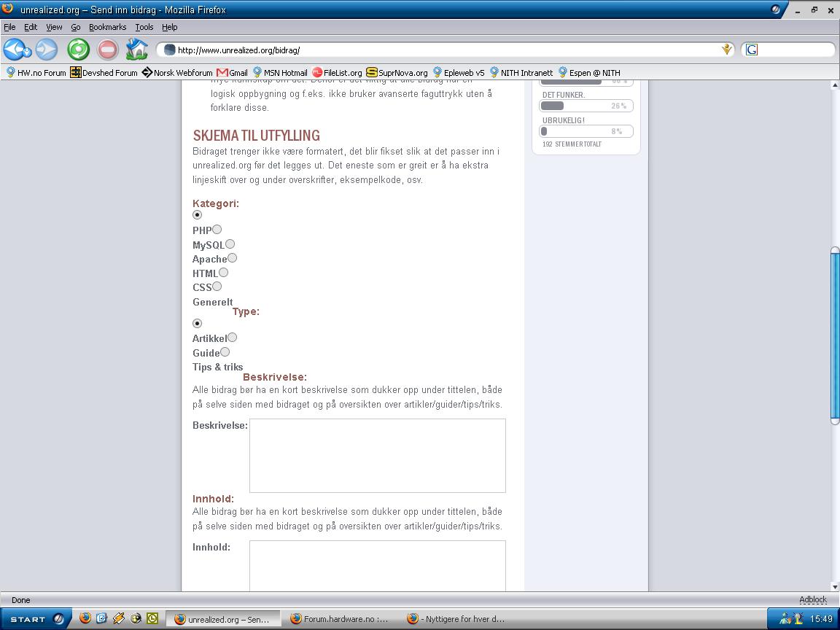Go to the Home page icon
The width and height of the screenshot is (840, 630).
click(x=136, y=50)
